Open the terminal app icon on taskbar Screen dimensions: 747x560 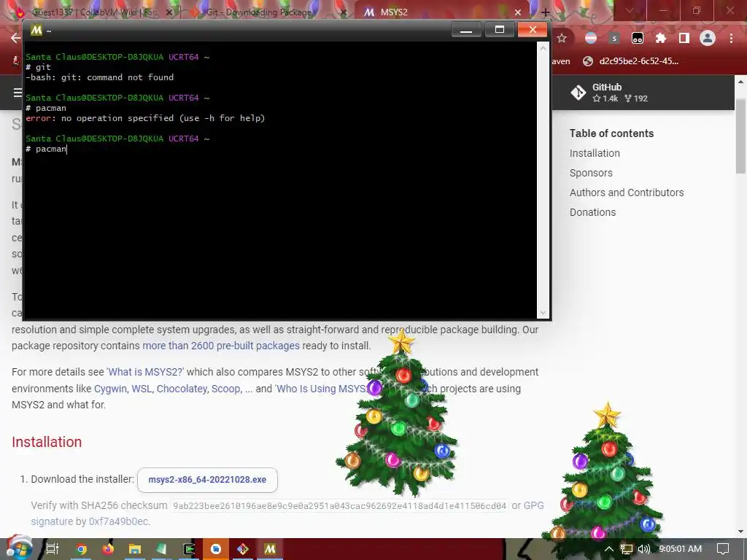[189, 549]
